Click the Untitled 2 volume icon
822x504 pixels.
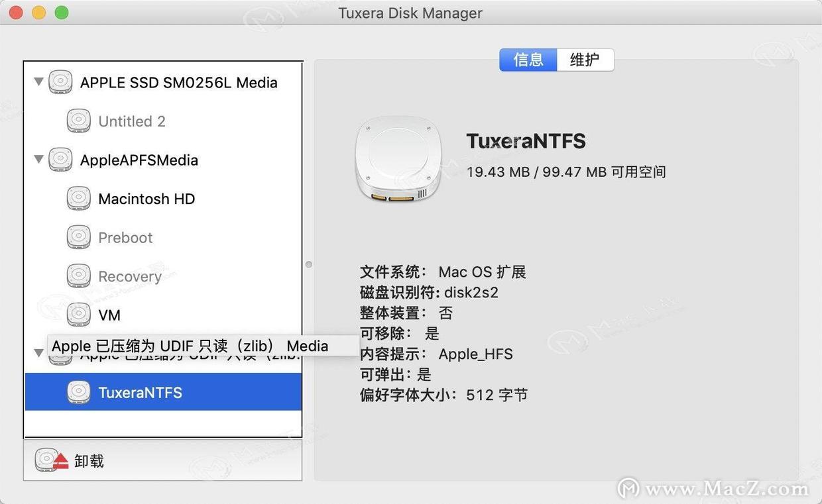tap(78, 121)
